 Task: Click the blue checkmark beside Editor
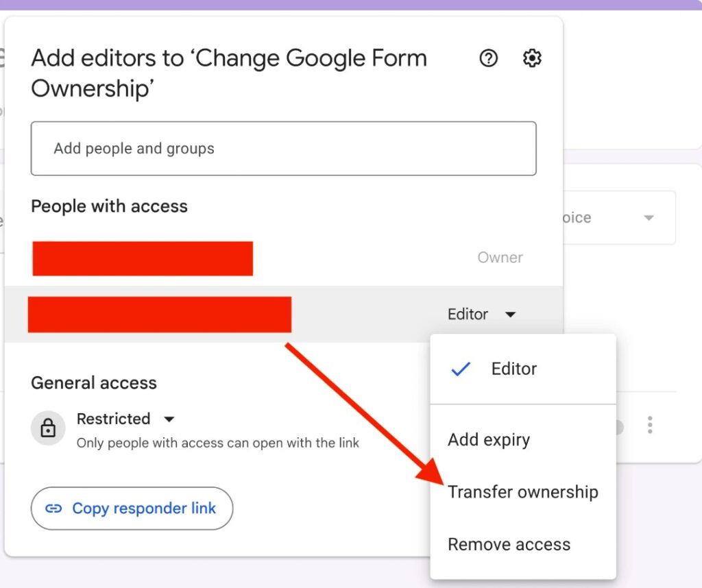(461, 369)
